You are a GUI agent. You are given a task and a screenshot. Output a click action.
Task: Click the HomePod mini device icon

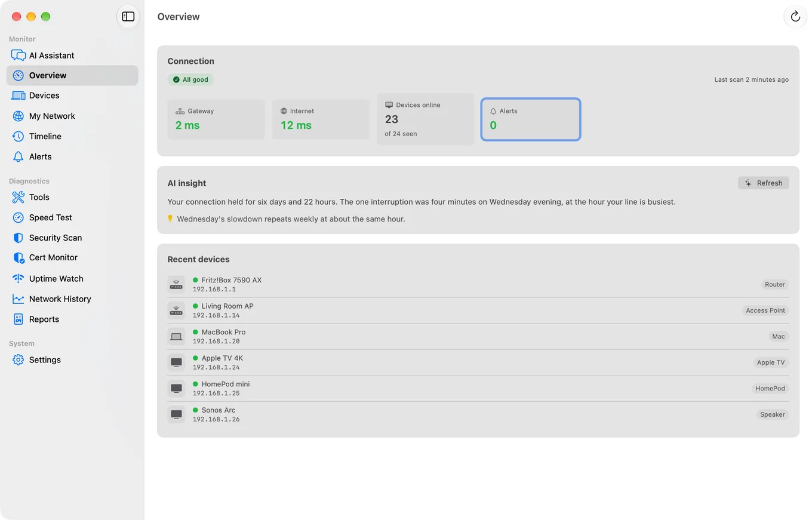pos(176,389)
